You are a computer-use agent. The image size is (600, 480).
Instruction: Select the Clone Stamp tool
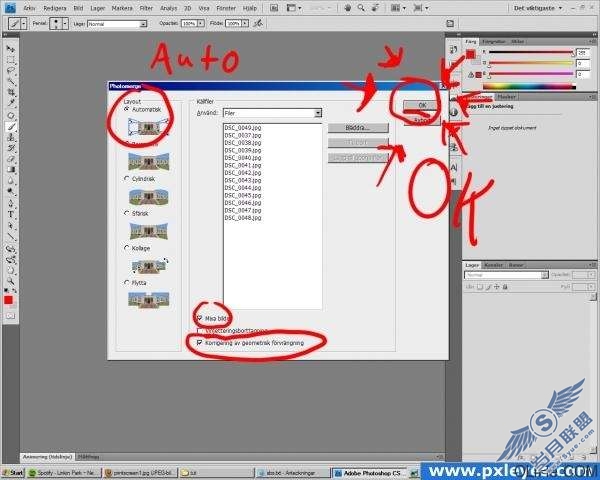click(x=10, y=137)
